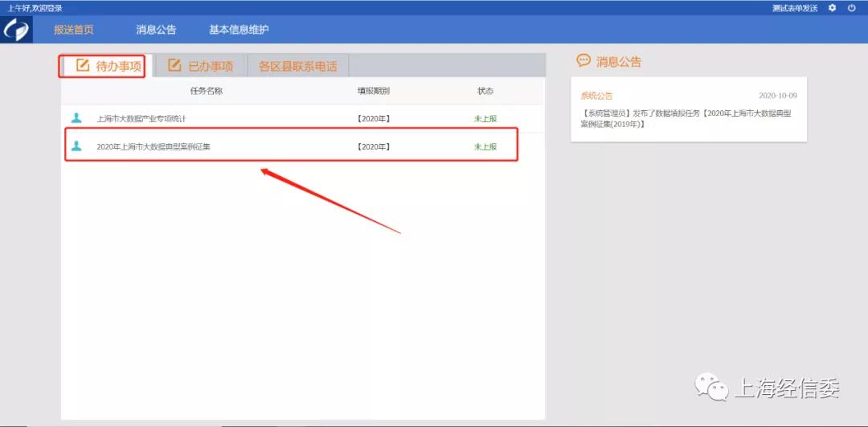Switch to the 各区县联系电话 tab

pyautogui.click(x=297, y=66)
